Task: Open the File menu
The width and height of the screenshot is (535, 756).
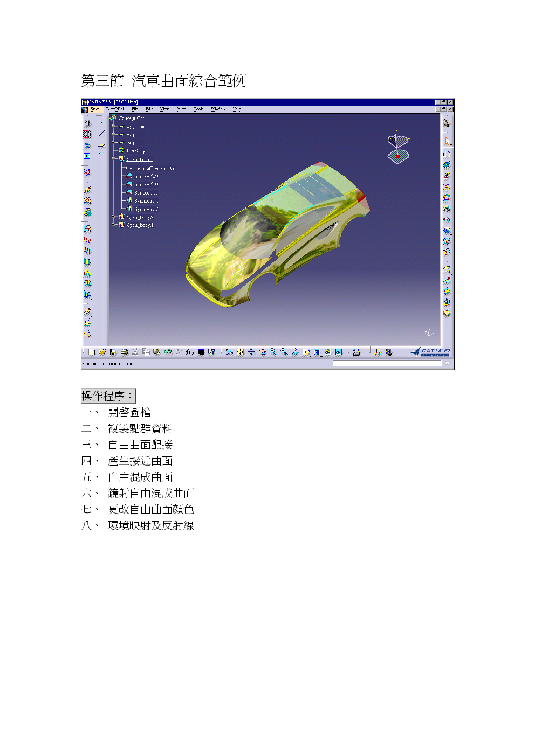Action: pos(135,109)
